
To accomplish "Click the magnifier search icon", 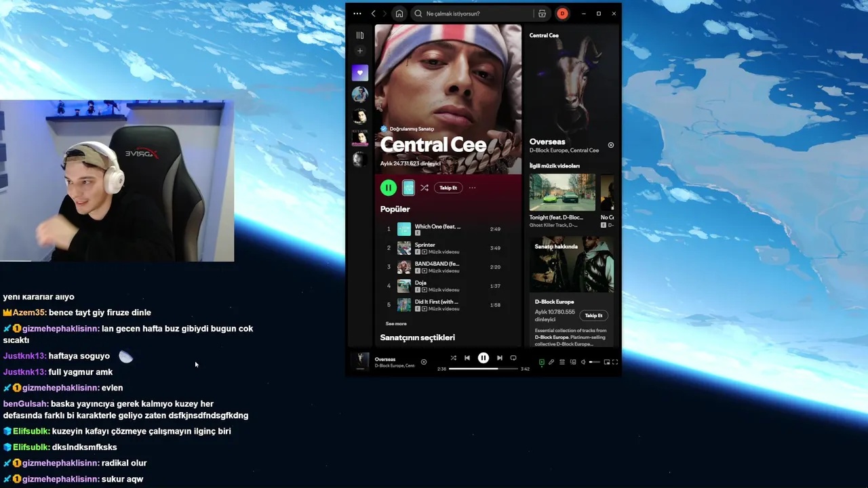I will 418,14.
